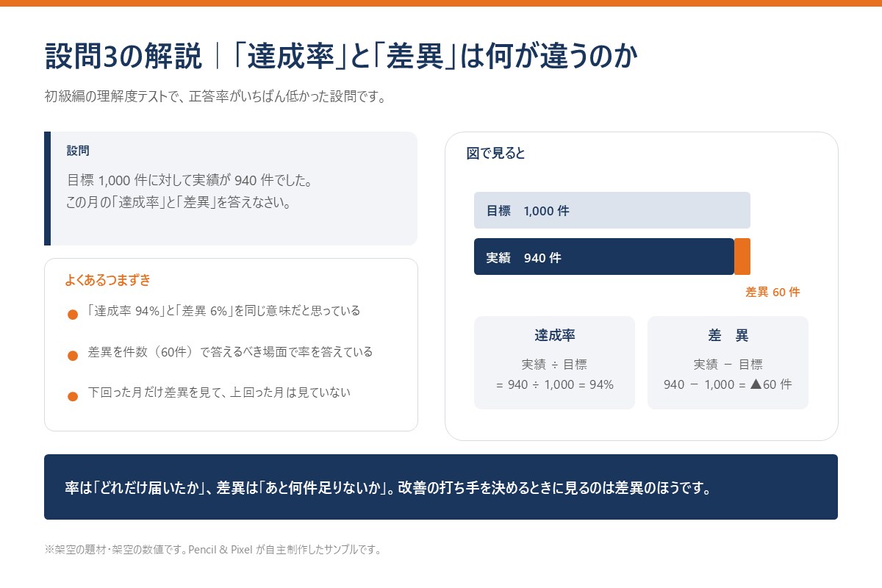Click the dark blue accent bar of 設問 box
Image resolution: width=882 pixels, height=588 pixels.
click(47, 188)
